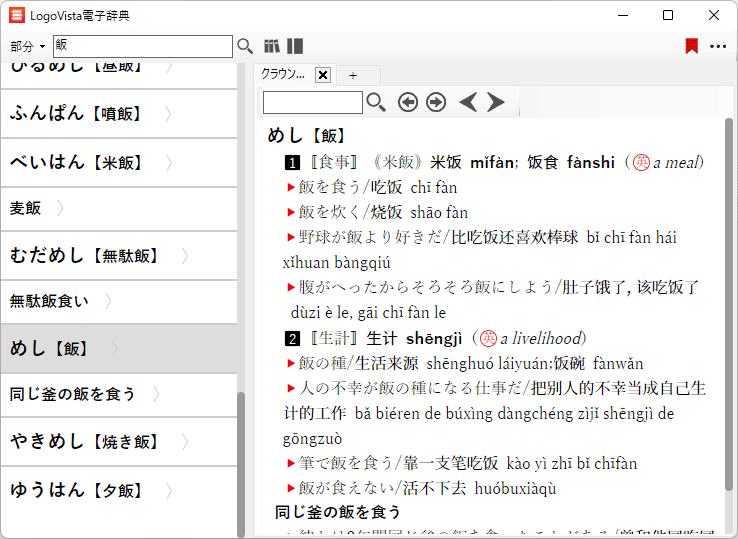Image resolution: width=738 pixels, height=539 pixels.
Task: Open the three-dot more options menu
Action: (x=718, y=46)
